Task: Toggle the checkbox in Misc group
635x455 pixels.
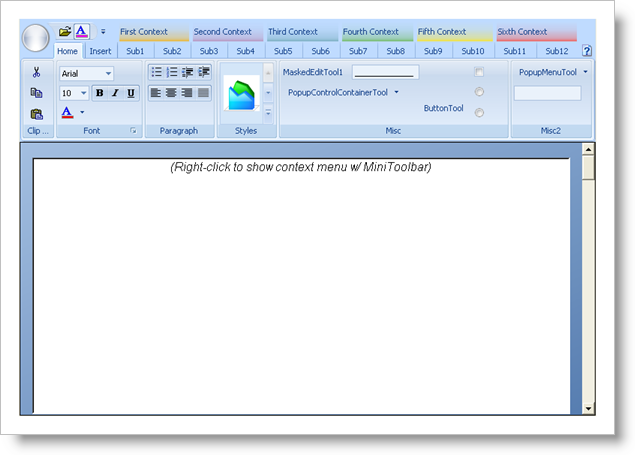Action: 479,72
